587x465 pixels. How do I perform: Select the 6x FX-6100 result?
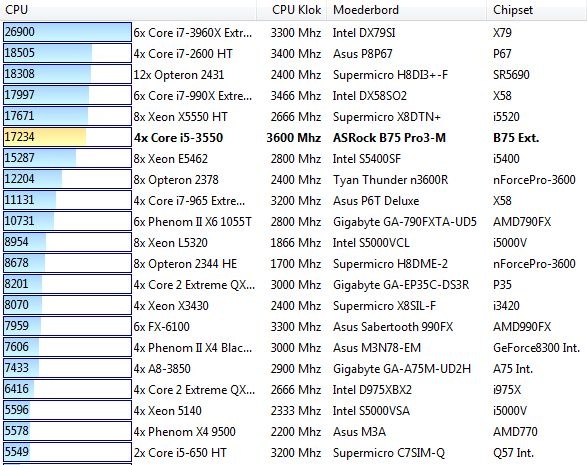click(x=162, y=326)
